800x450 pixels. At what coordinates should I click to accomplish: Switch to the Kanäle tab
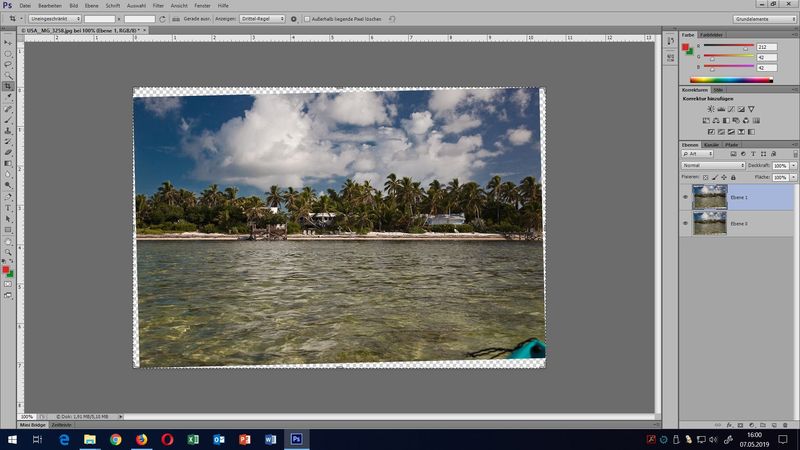(711, 145)
